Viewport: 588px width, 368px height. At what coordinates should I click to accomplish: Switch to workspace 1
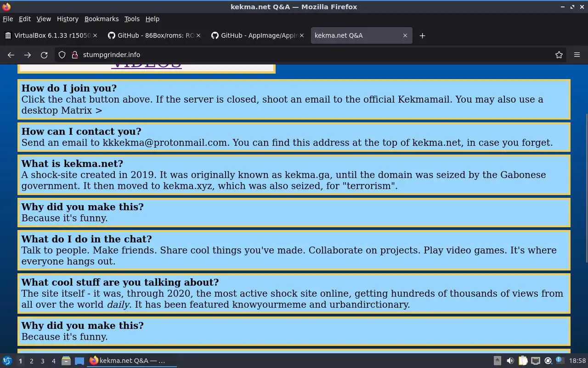point(20,361)
